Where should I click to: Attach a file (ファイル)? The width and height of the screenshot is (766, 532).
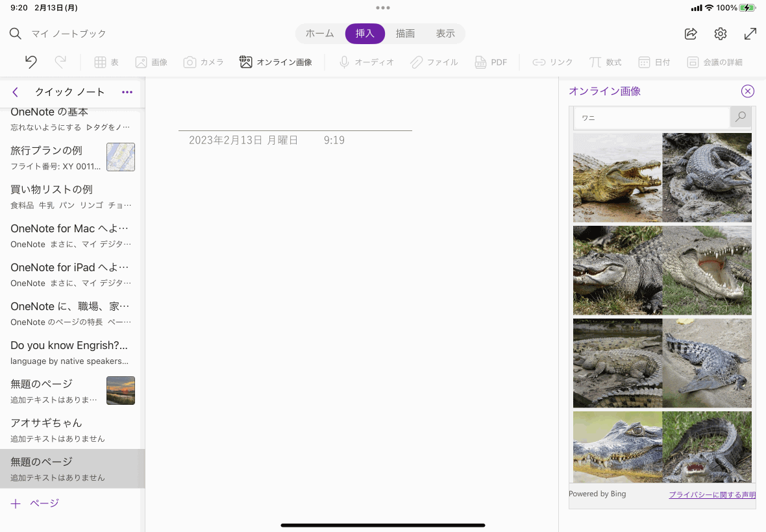[434, 62]
